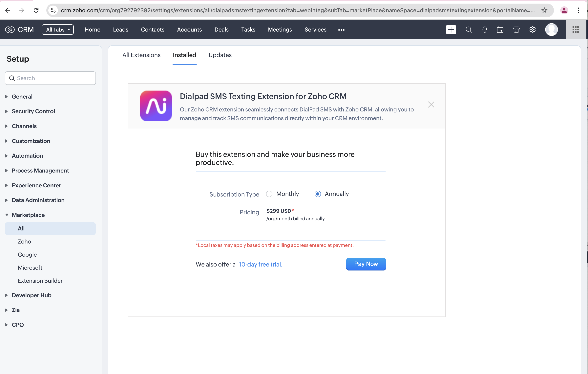588x374 pixels.
Task: Open notifications bell icon
Action: pos(484,30)
